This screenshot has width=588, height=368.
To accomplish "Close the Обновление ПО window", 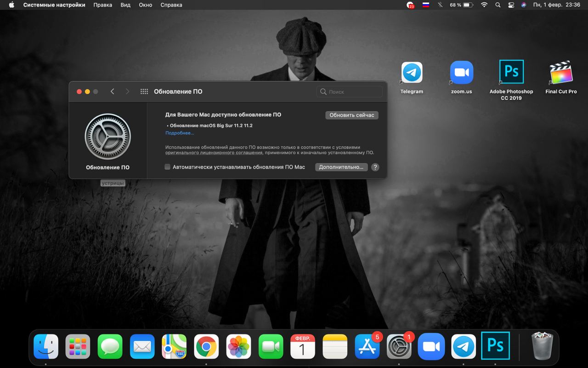I will point(79,92).
